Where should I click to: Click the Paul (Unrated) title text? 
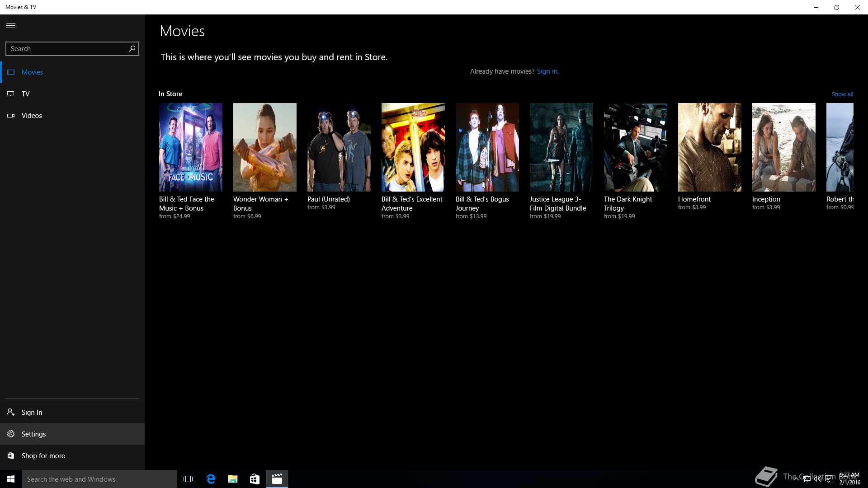[329, 199]
